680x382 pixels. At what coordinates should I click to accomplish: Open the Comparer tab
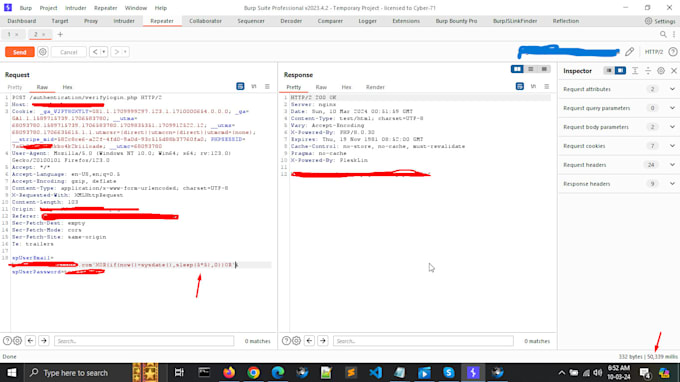[330, 21]
